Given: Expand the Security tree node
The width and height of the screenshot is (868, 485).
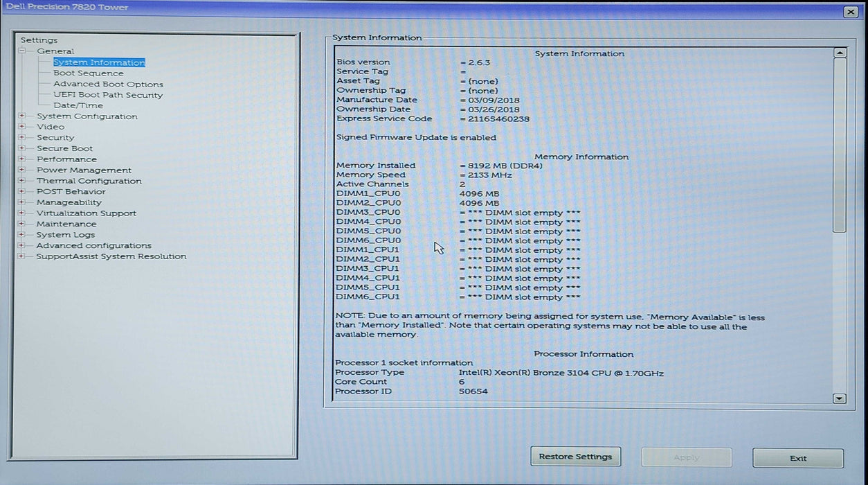Looking at the screenshot, I should pos(22,137).
